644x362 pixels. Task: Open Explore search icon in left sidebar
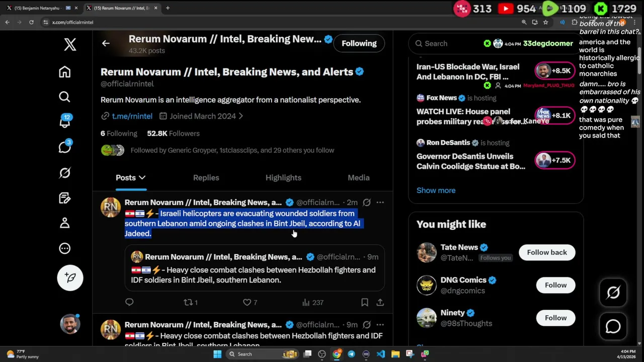point(64,97)
